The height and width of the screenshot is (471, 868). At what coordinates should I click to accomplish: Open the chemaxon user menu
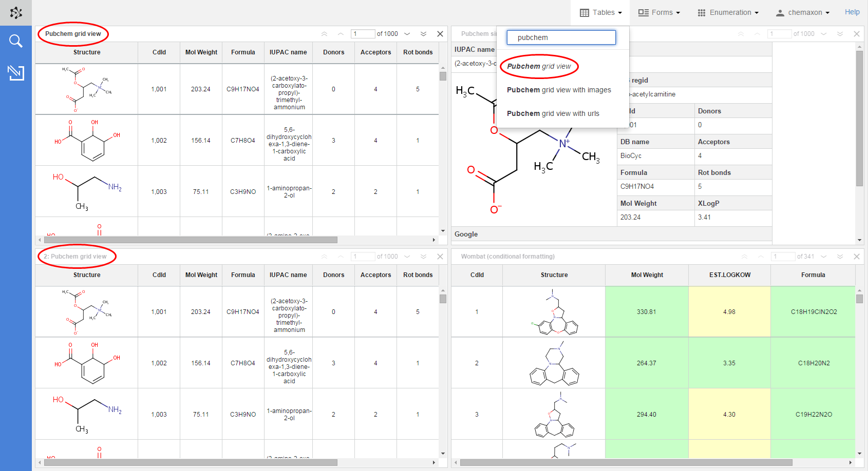[x=802, y=12]
